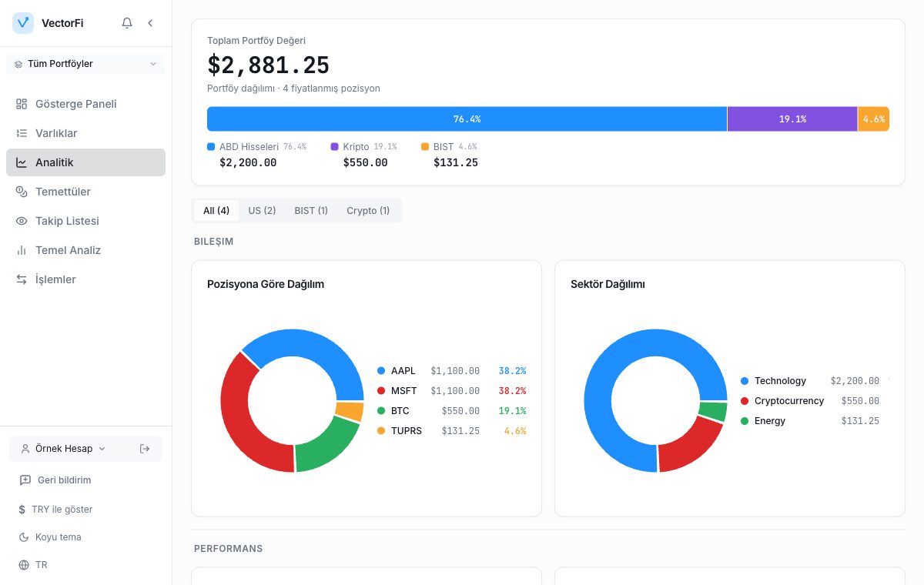924x585 pixels.
Task: Click the ABD Hisseleri $2,200.00 value
Action: [248, 163]
